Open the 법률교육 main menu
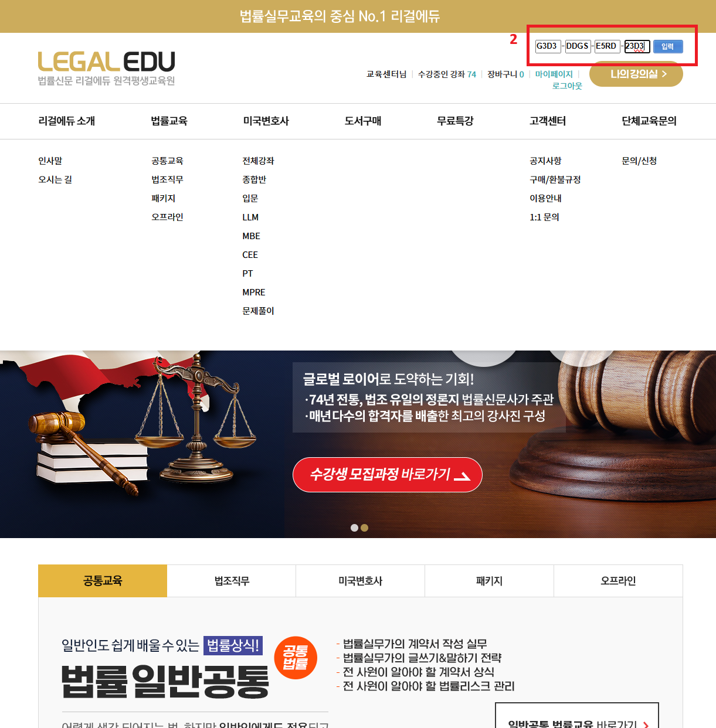Screen dimensions: 716x728 [169, 121]
